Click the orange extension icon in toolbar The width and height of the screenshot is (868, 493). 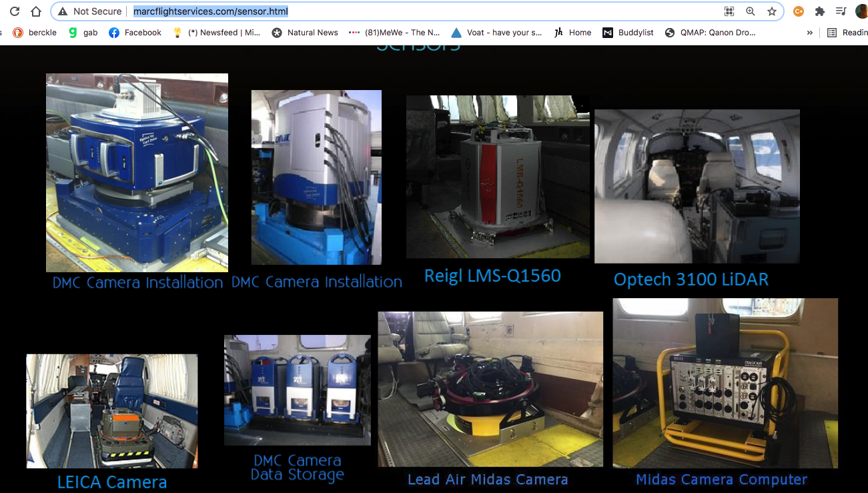tap(799, 11)
